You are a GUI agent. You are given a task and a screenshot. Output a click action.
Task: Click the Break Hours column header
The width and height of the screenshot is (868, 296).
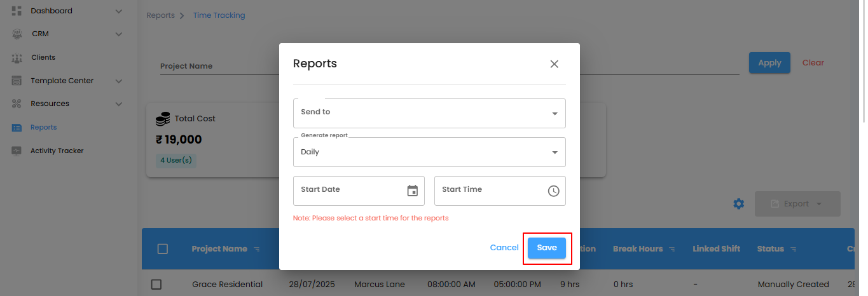(638, 249)
